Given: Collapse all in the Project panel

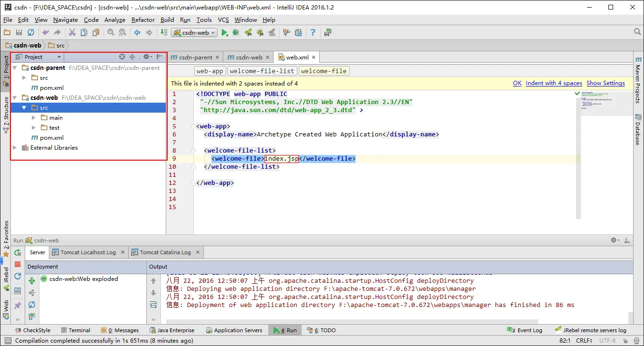Looking at the screenshot, I should tap(133, 57).
